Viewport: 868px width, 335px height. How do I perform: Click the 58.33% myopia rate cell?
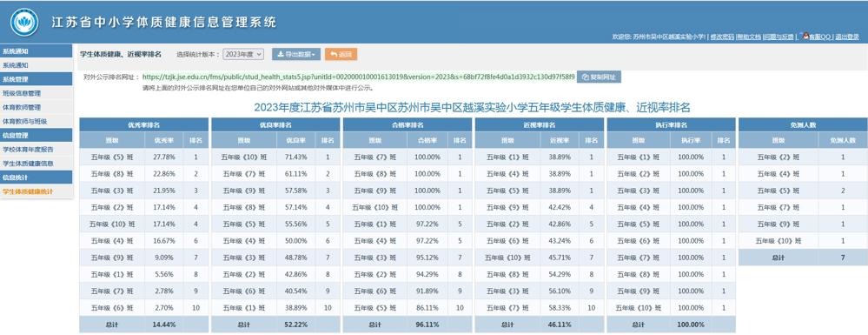[x=559, y=308]
